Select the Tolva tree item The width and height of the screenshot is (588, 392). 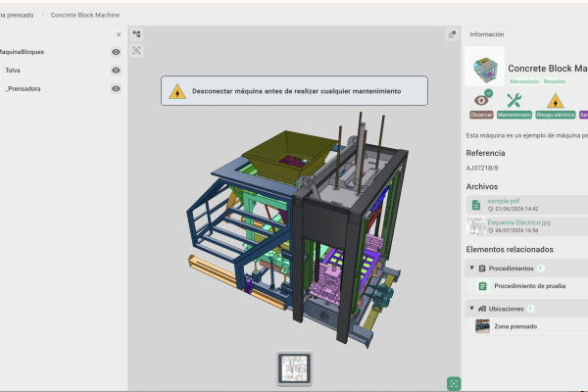pyautogui.click(x=13, y=71)
